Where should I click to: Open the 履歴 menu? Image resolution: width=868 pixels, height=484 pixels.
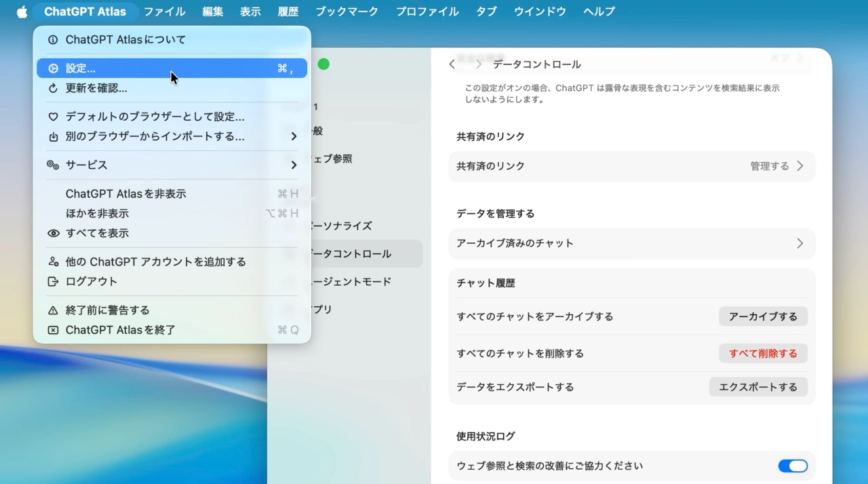[x=288, y=12]
